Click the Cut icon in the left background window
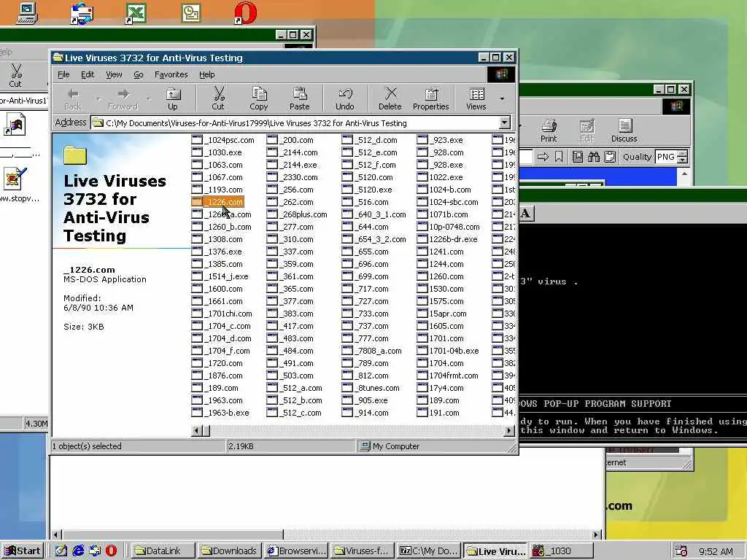The height and width of the screenshot is (560, 747). point(15,75)
